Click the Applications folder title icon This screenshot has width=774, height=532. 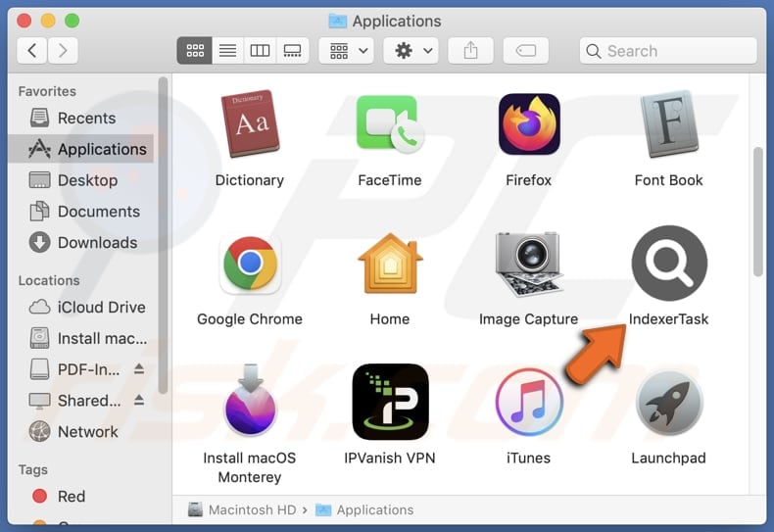tap(338, 21)
